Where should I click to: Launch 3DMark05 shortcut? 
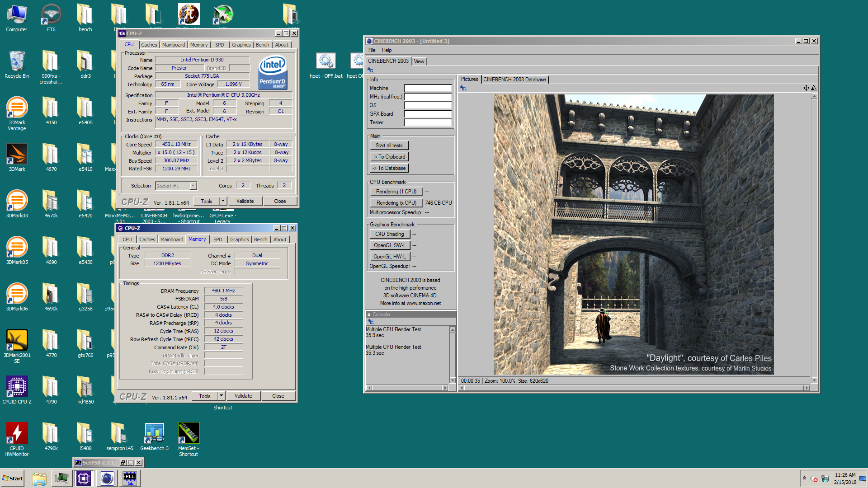tap(17, 250)
